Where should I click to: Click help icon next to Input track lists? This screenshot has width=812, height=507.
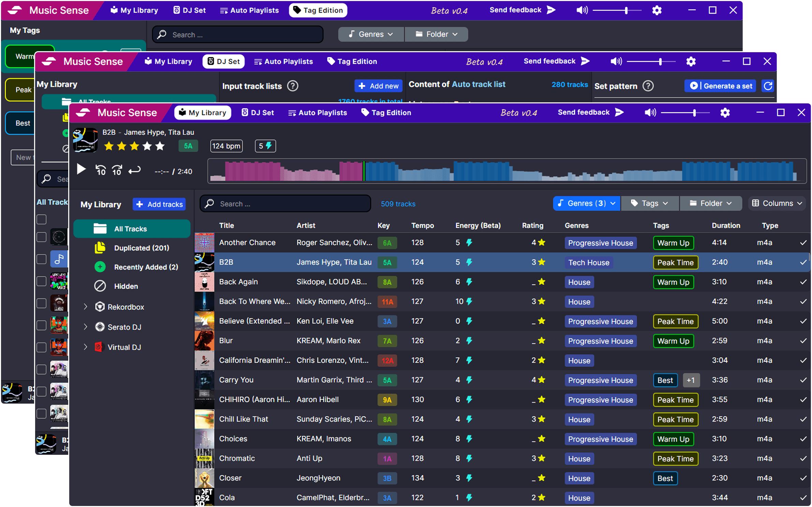(x=293, y=86)
